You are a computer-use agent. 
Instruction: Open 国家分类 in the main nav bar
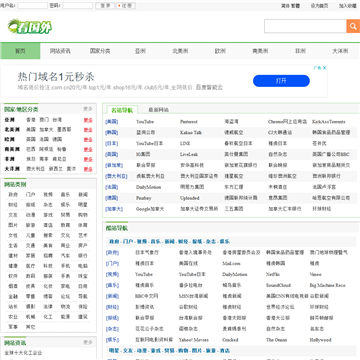[x=100, y=51]
